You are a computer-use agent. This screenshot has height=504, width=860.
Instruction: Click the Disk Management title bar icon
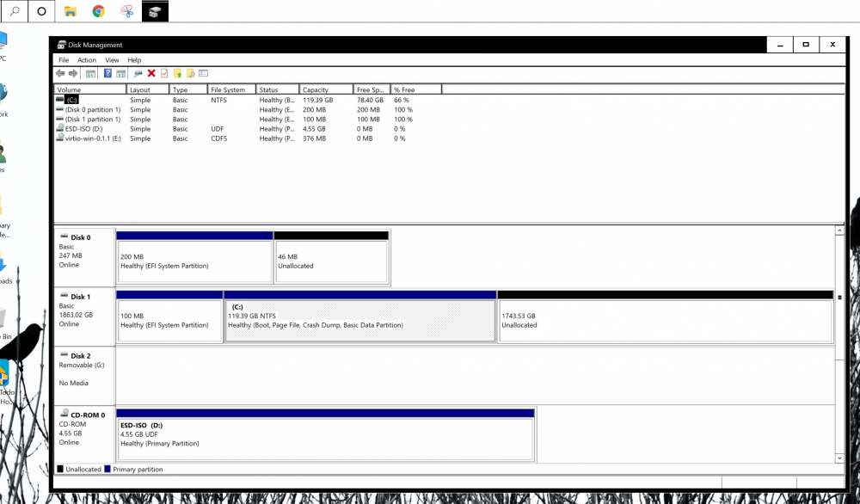[61, 45]
